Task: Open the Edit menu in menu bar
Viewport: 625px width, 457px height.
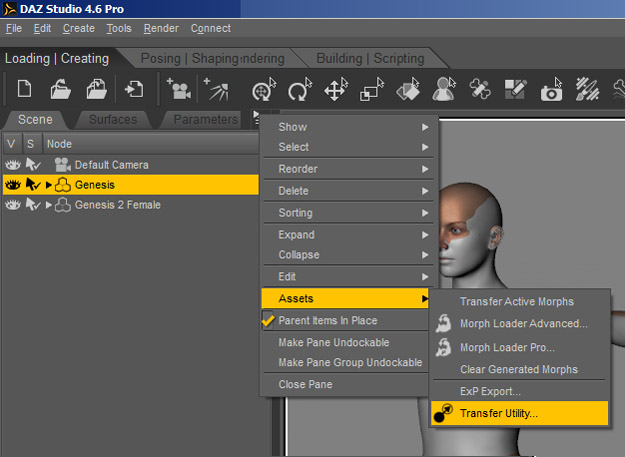Action: 42,29
